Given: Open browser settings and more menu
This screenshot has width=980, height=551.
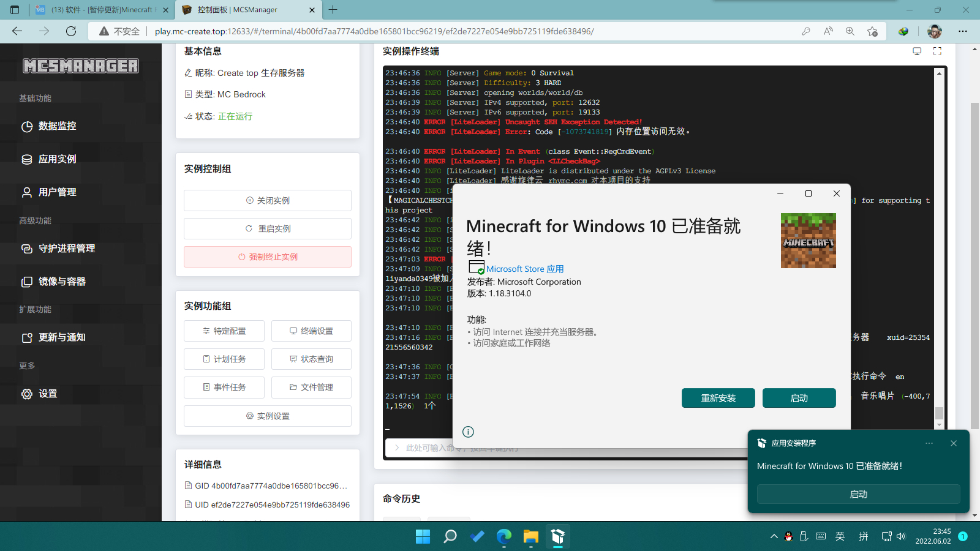Looking at the screenshot, I should 963,31.
